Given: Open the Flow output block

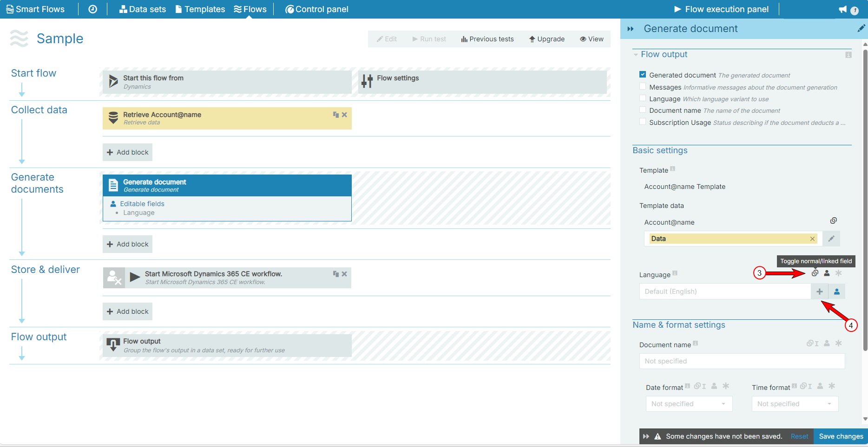Looking at the screenshot, I should pyautogui.click(x=227, y=345).
